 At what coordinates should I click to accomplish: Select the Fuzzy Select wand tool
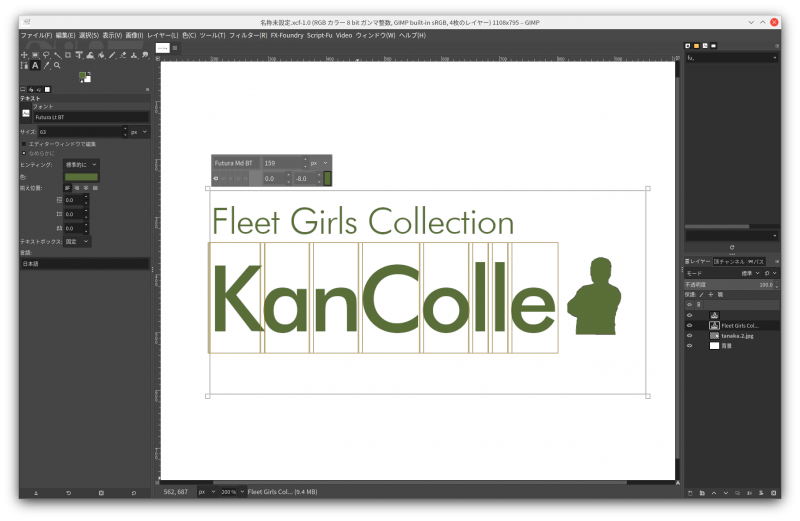(x=57, y=55)
